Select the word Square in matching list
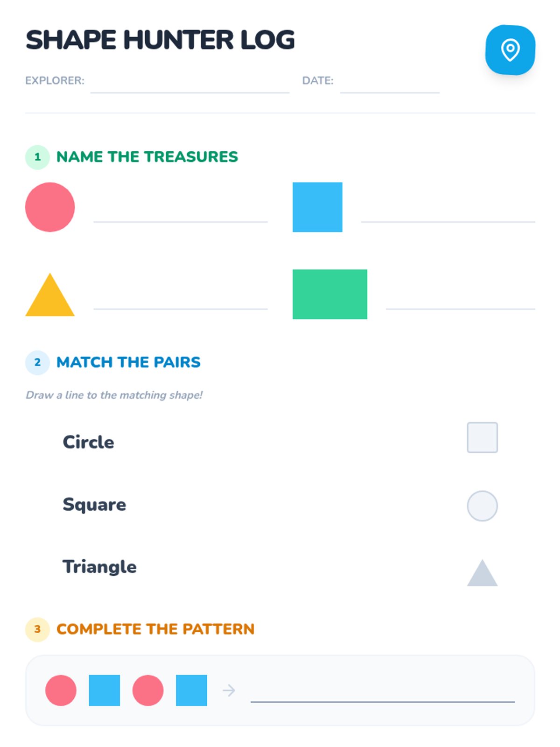This screenshot has width=560, height=747. coord(94,505)
